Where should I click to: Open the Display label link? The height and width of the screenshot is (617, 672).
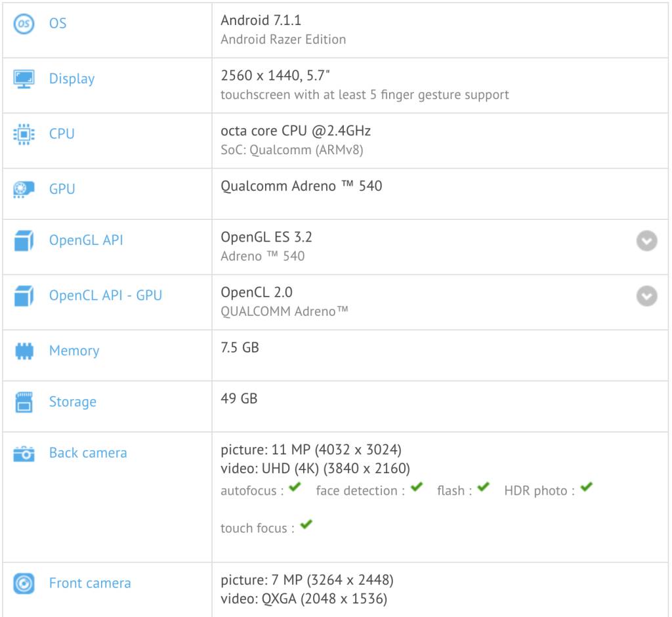click(72, 79)
